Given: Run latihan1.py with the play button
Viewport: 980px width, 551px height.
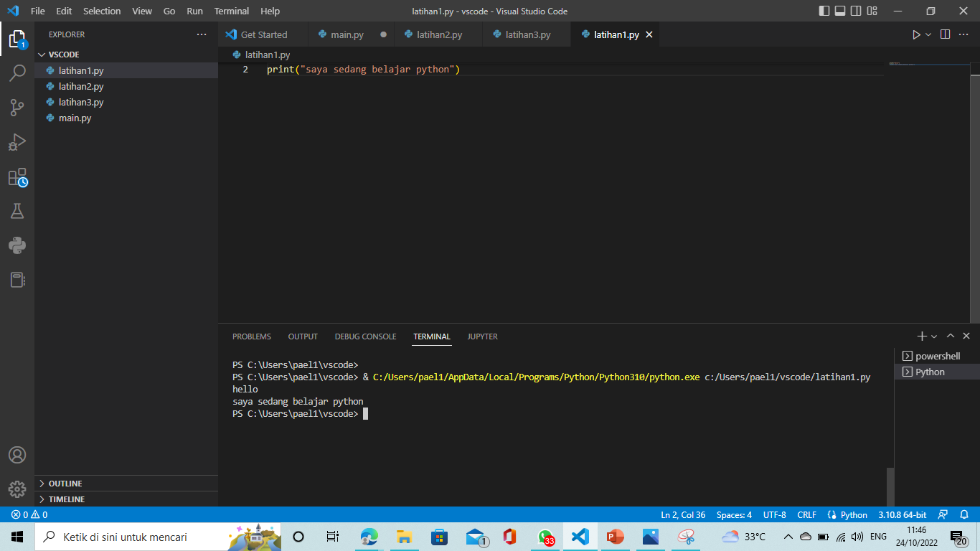Looking at the screenshot, I should [x=916, y=34].
